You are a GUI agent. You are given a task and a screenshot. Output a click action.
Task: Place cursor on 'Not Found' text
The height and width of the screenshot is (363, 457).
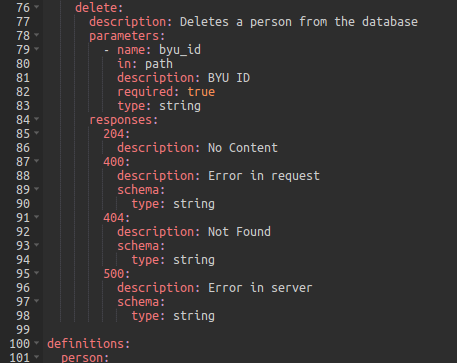coord(239,232)
